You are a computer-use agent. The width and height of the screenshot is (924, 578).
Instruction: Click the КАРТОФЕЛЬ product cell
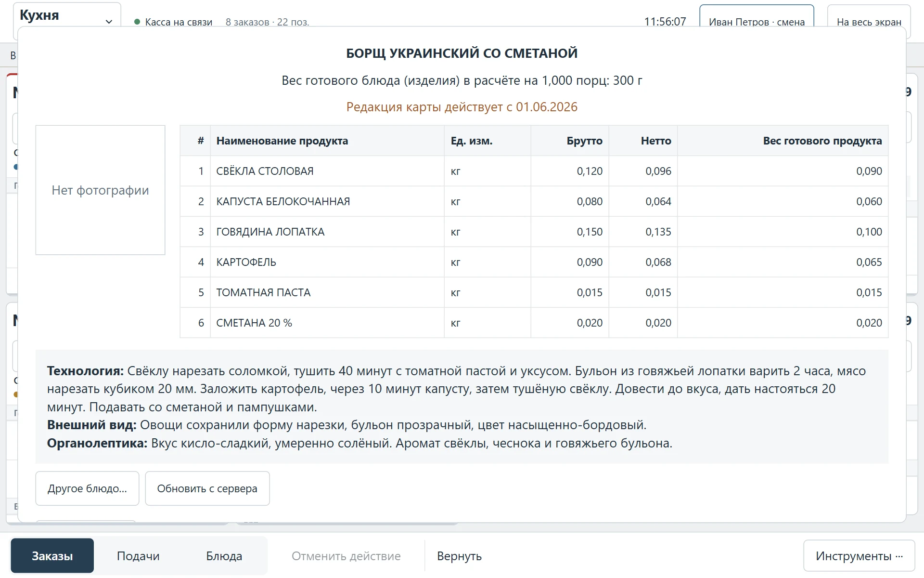(327, 262)
